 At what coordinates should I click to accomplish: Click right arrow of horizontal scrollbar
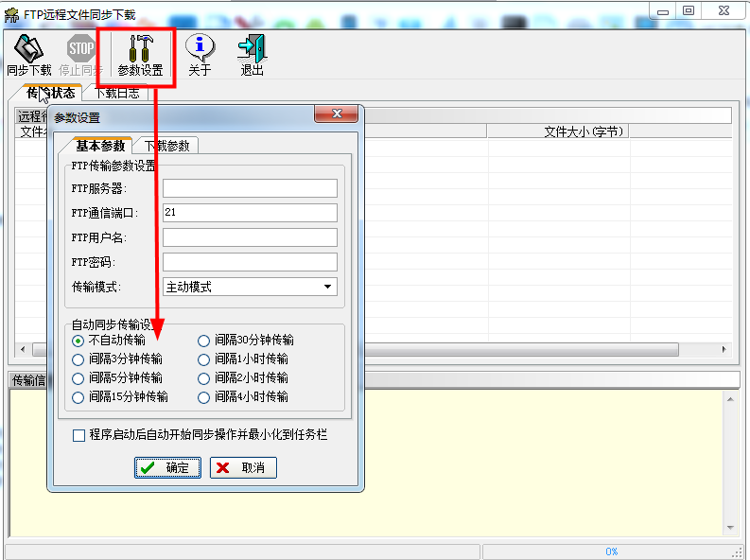click(725, 349)
